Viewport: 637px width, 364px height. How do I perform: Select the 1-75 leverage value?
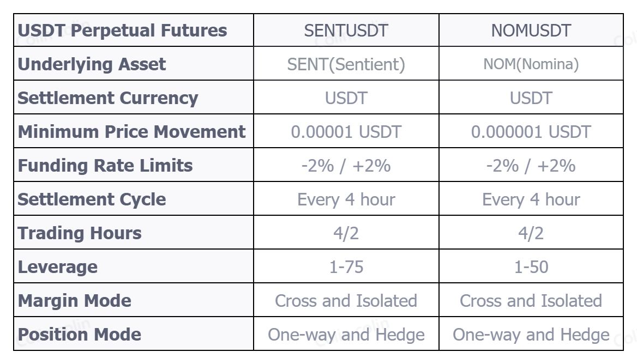(346, 267)
